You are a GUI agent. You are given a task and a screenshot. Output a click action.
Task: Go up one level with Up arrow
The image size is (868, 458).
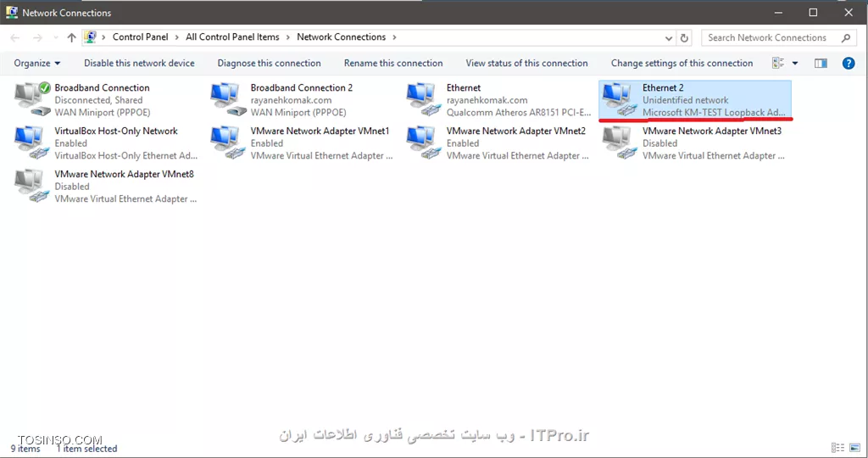coord(71,37)
